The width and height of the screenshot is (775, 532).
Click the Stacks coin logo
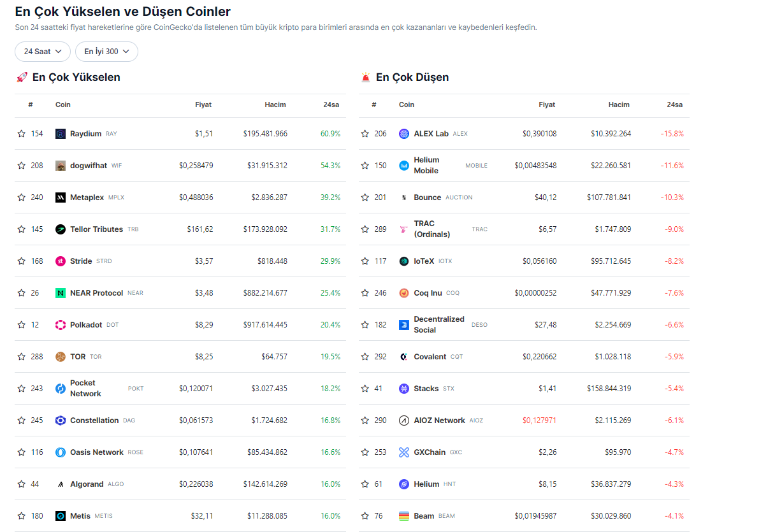tap(404, 389)
